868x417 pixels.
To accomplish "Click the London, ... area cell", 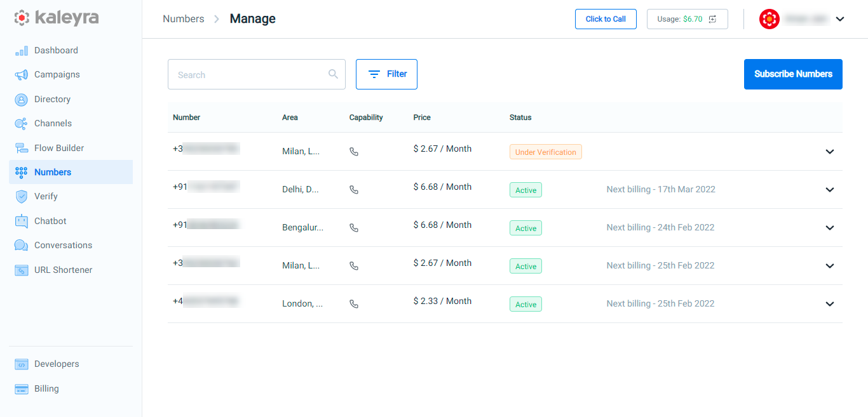I will [302, 304].
